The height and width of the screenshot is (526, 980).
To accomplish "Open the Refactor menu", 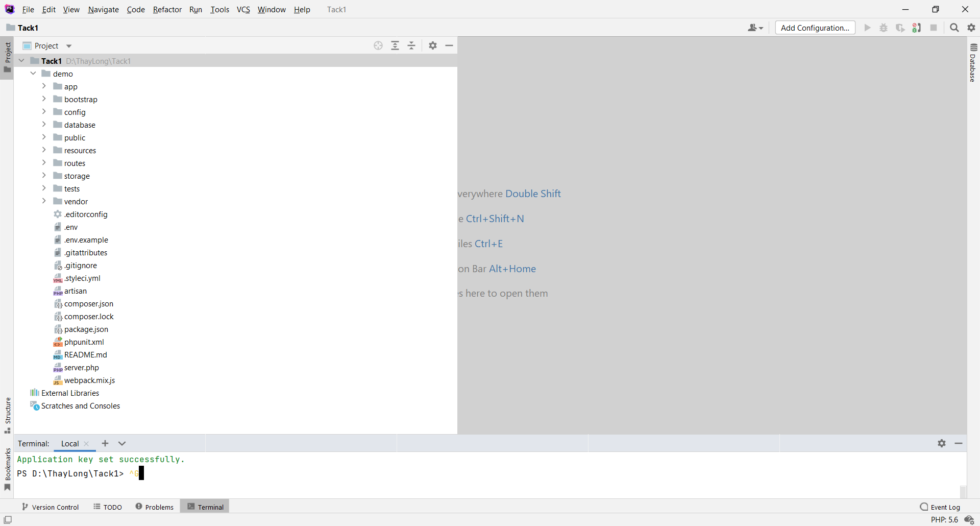I will (167, 9).
